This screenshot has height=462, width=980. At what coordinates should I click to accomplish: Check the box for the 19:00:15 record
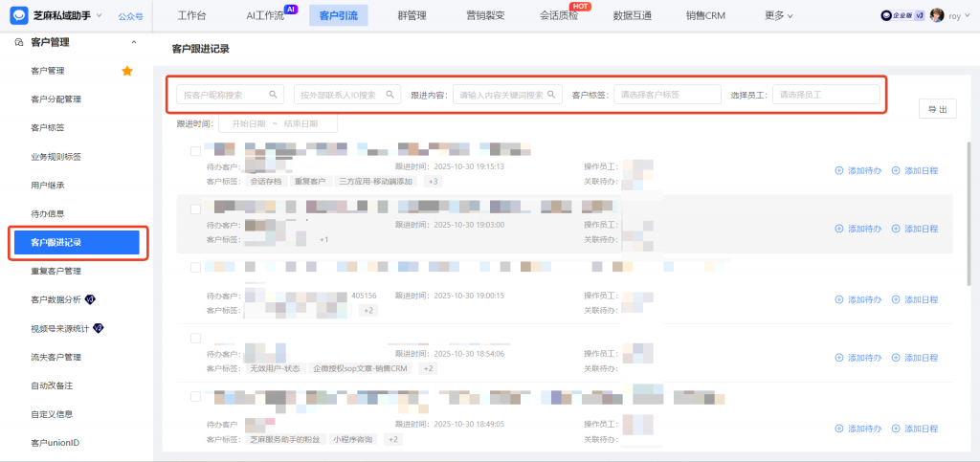coord(195,267)
